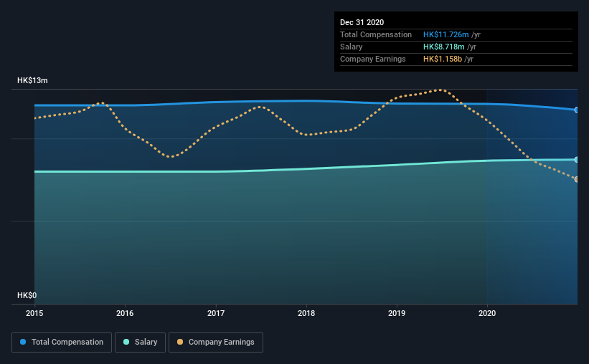This screenshot has height=364, width=589.
Task: Click the Company Earnings end-point marker
Action: click(576, 179)
